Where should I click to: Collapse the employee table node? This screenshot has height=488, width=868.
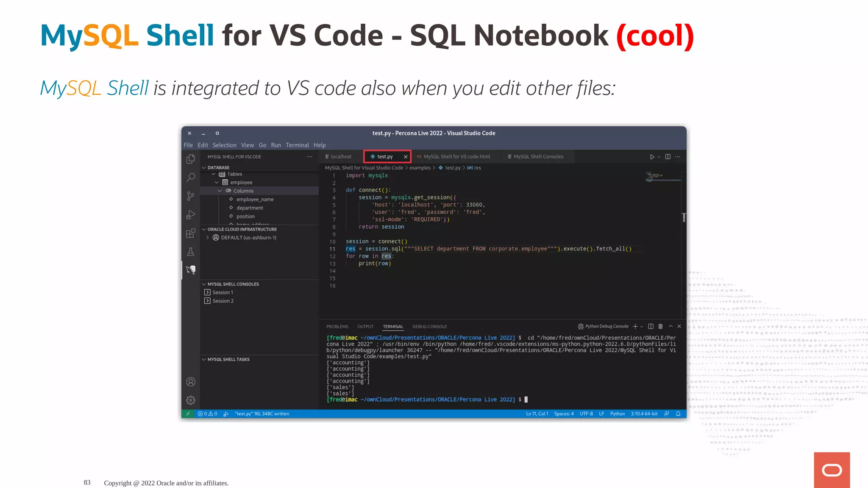(217, 183)
